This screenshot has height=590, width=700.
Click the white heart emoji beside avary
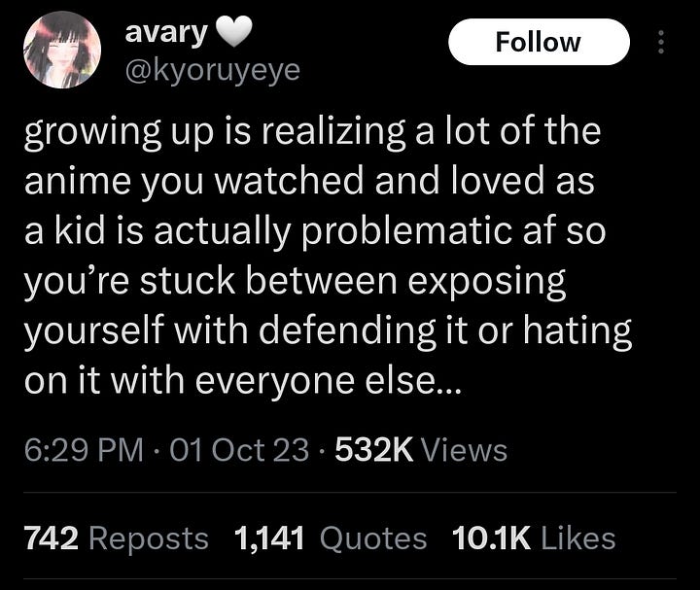[234, 32]
